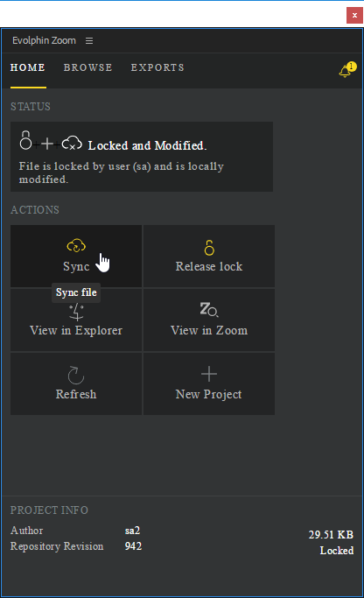The width and height of the screenshot is (364, 598).
Task: Open View in Explorer action
Action: [76, 320]
